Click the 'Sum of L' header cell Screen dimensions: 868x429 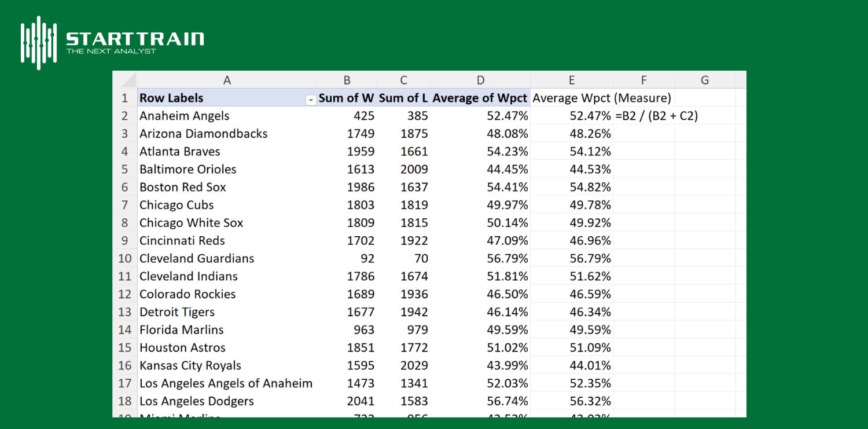(x=403, y=98)
